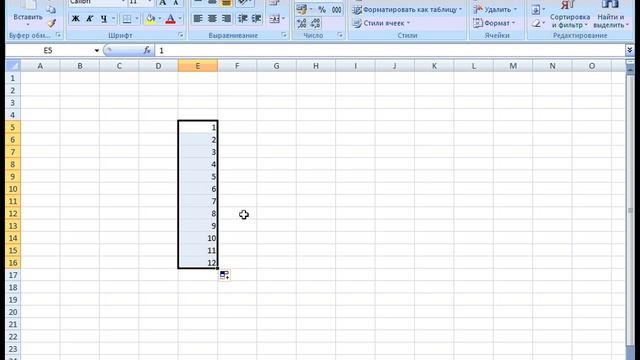
Task: Open the Вставить paste dropdown arrow
Action: (28, 24)
